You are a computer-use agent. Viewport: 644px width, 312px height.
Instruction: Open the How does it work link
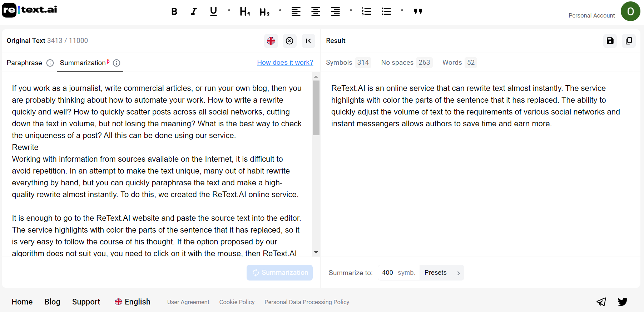285,63
